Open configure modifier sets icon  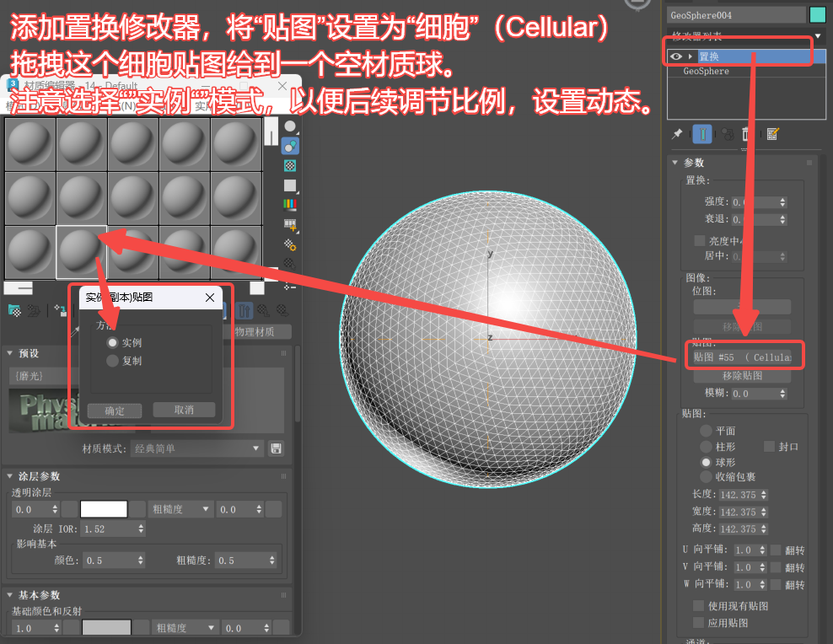coord(772,134)
